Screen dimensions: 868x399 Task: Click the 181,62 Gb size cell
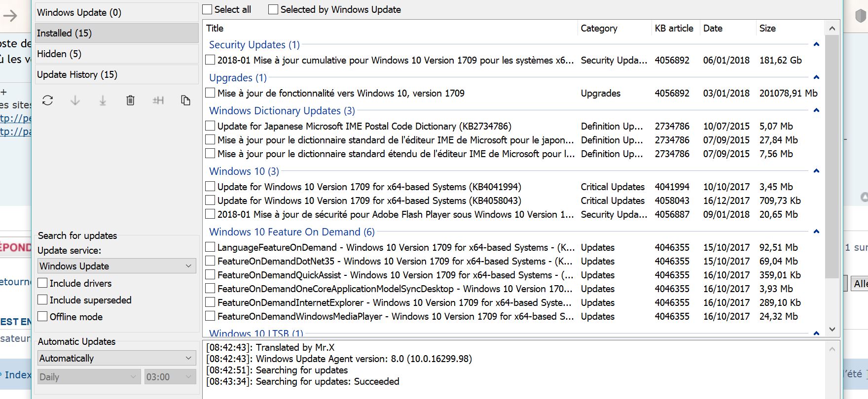click(781, 60)
